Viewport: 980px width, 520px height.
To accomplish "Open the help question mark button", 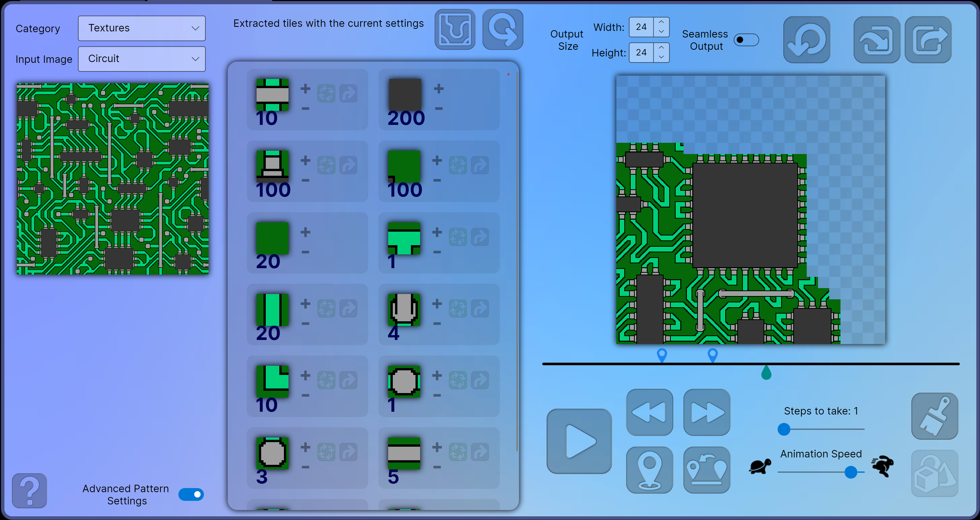I will (30, 490).
